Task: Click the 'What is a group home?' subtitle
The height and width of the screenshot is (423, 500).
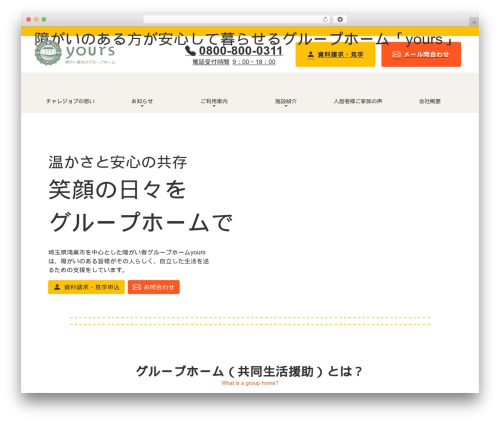Action: pyautogui.click(x=250, y=383)
